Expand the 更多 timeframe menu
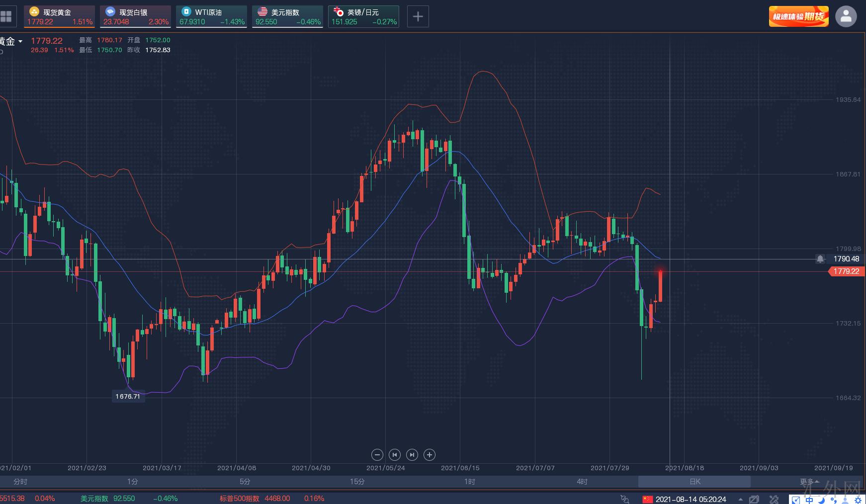 click(x=809, y=482)
